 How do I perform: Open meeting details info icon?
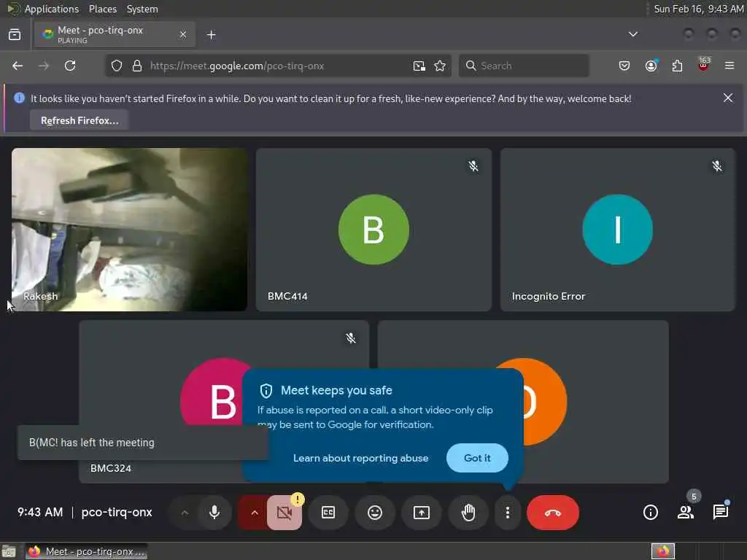coord(650,513)
